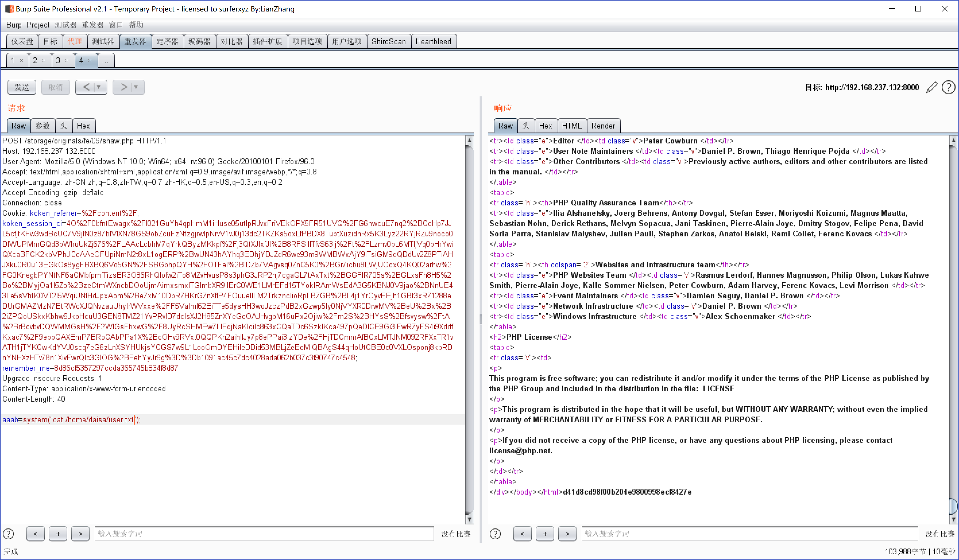Viewport: 959px width, 560px height.
Task: Switch to the ShiroScan tab
Action: point(388,41)
